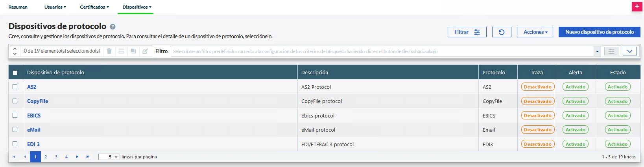Expand search criteria with blue chevron button
Screen dimensions: 644x167
click(629, 51)
